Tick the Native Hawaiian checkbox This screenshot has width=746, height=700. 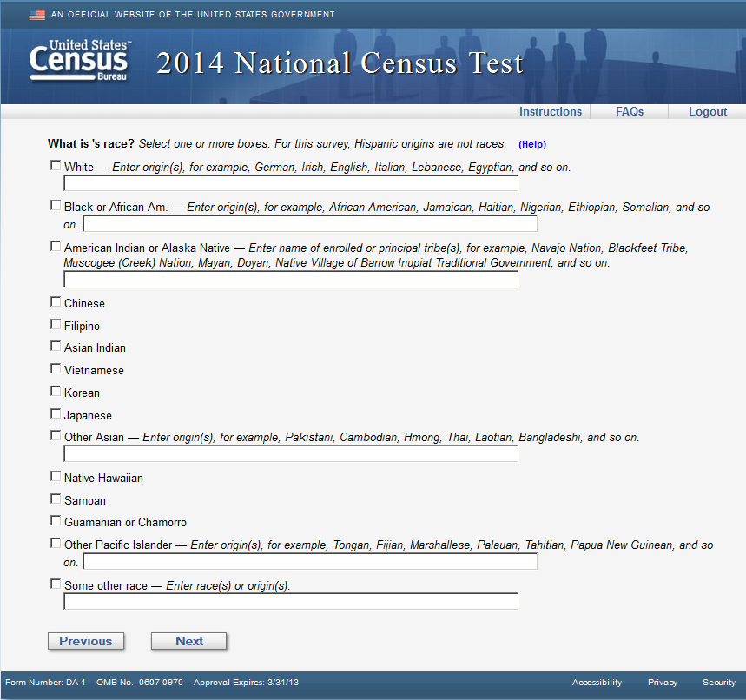(56, 476)
